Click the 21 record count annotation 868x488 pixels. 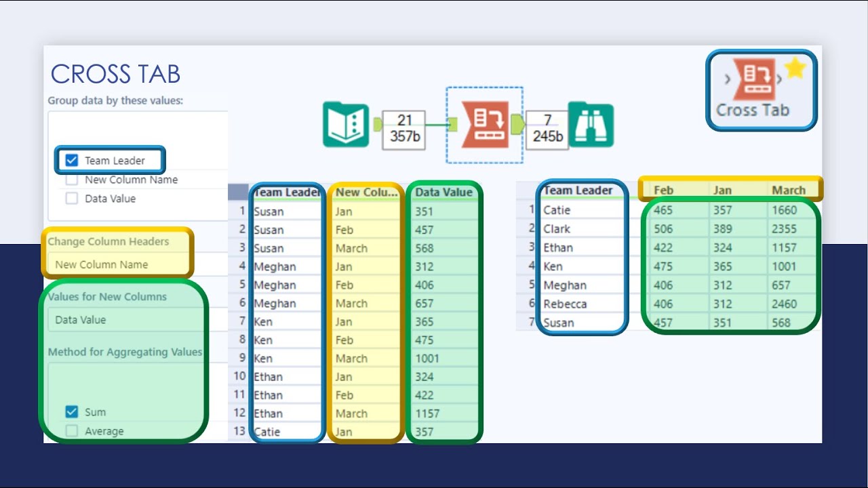click(x=404, y=125)
